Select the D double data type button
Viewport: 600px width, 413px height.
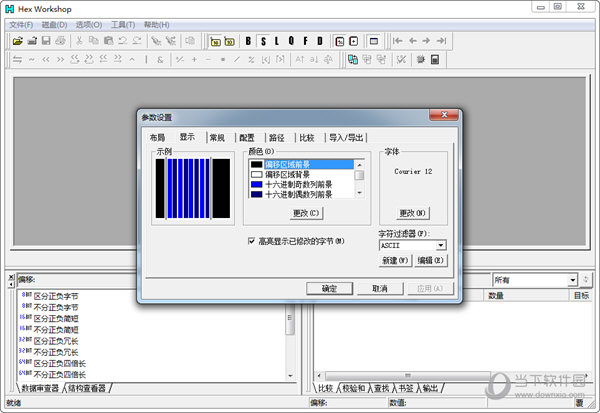point(320,41)
